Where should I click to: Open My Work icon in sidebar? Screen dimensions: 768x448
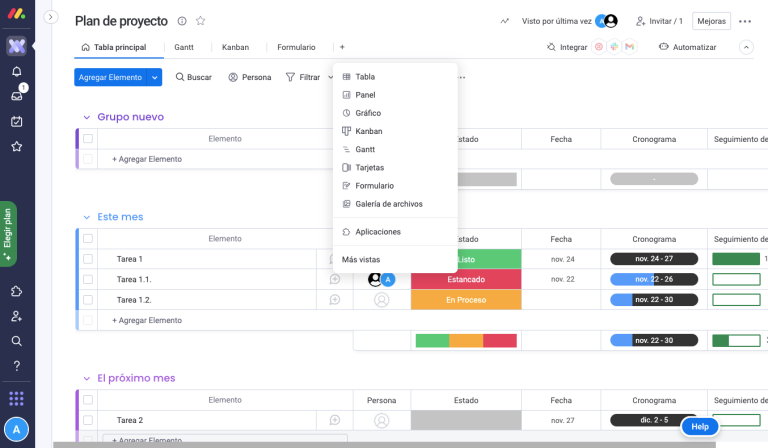16,121
